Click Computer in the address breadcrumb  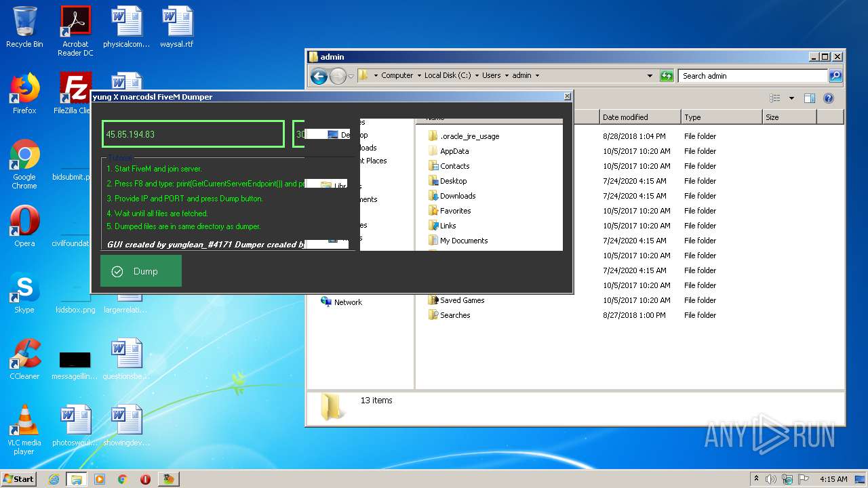[x=397, y=75]
